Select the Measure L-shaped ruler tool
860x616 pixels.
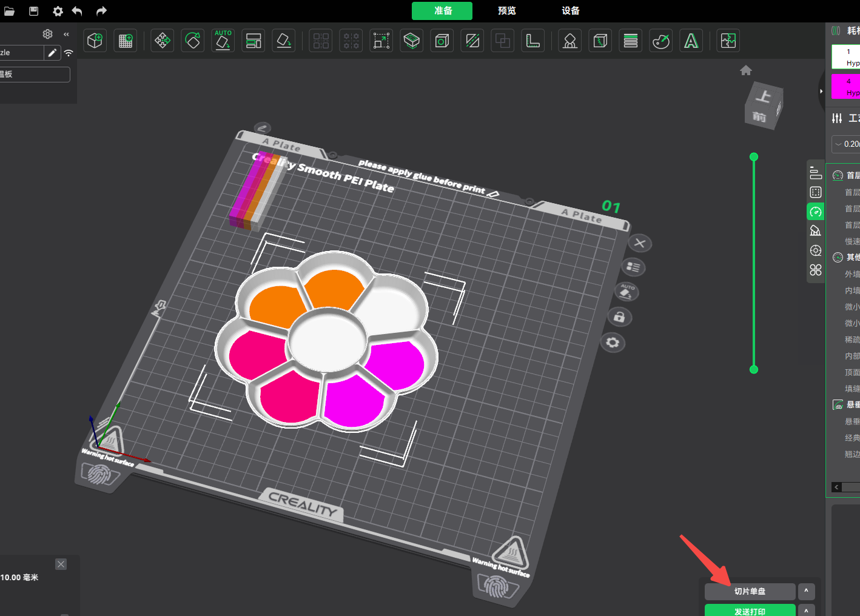coord(533,41)
